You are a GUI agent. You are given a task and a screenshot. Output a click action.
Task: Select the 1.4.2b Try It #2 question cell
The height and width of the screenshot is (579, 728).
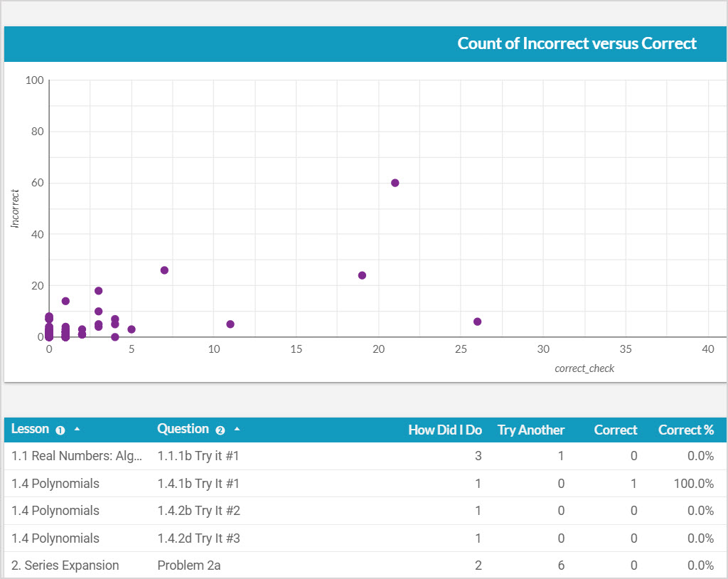tap(198, 511)
